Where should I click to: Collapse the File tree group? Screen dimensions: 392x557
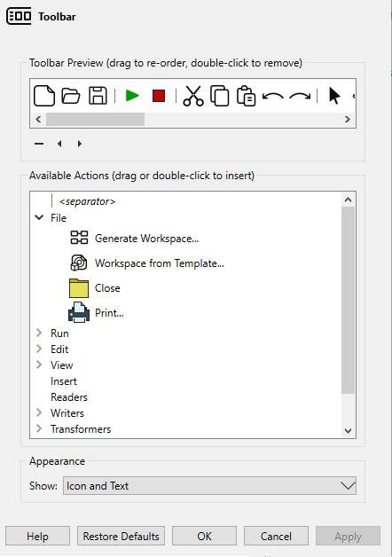click(39, 217)
